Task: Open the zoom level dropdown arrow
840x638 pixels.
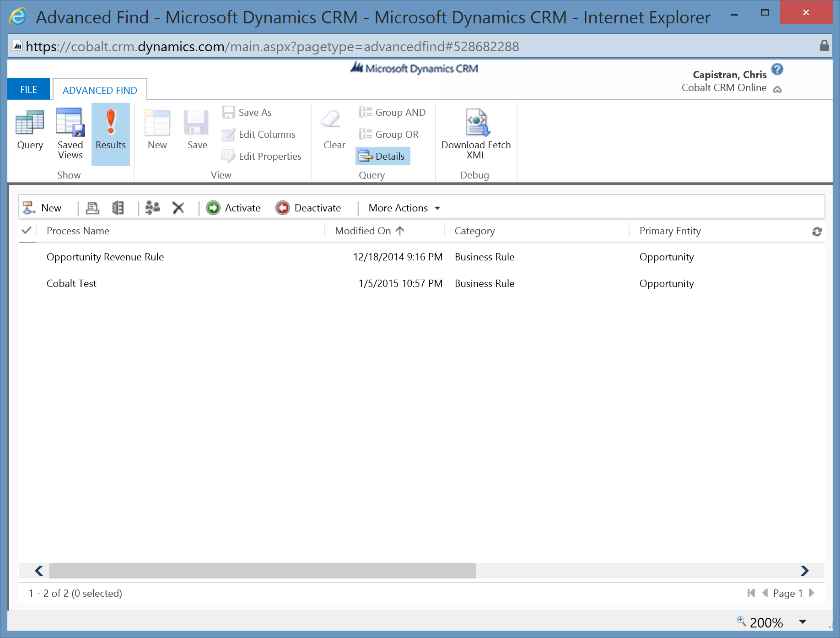Action: tap(802, 622)
